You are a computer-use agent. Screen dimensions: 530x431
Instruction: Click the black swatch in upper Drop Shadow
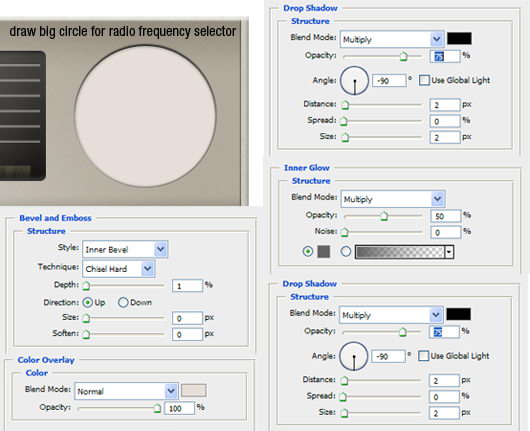[x=459, y=39]
